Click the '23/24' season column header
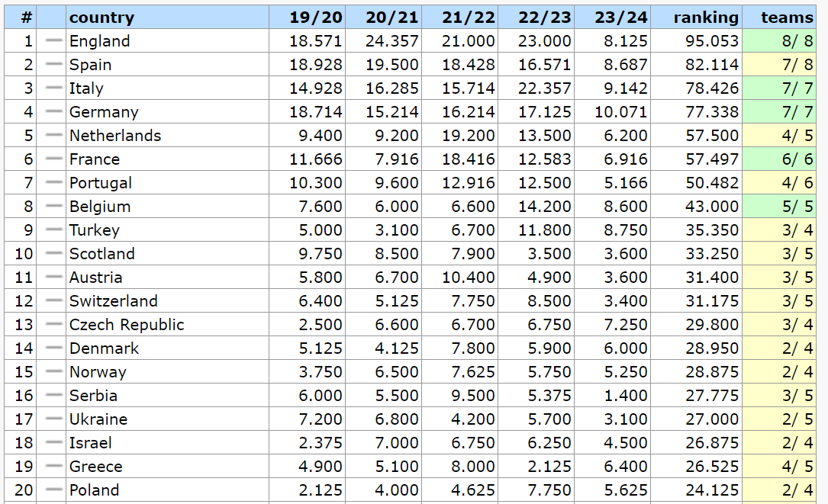This screenshot has width=828, height=504. tap(620, 18)
